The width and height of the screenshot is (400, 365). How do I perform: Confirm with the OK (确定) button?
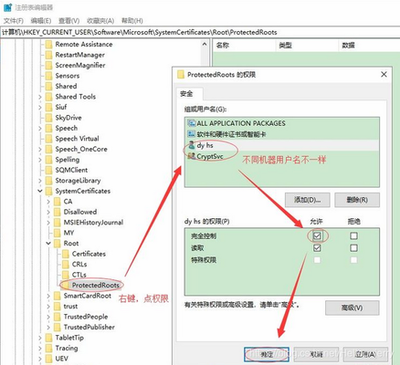[267, 355]
